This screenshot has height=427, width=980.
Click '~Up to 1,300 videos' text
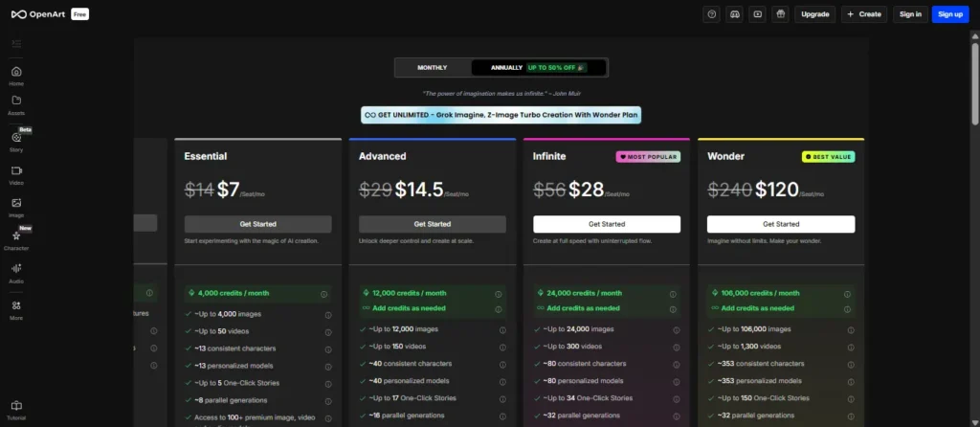(750, 347)
